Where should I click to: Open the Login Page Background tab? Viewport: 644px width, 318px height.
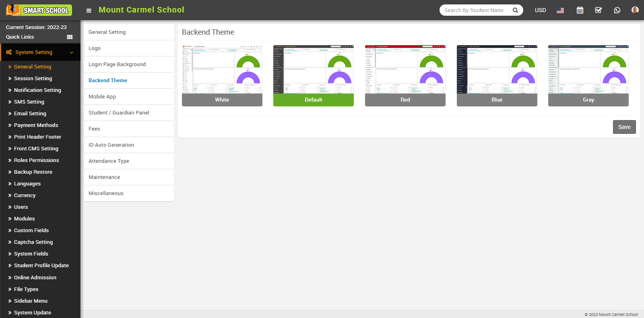(x=117, y=64)
